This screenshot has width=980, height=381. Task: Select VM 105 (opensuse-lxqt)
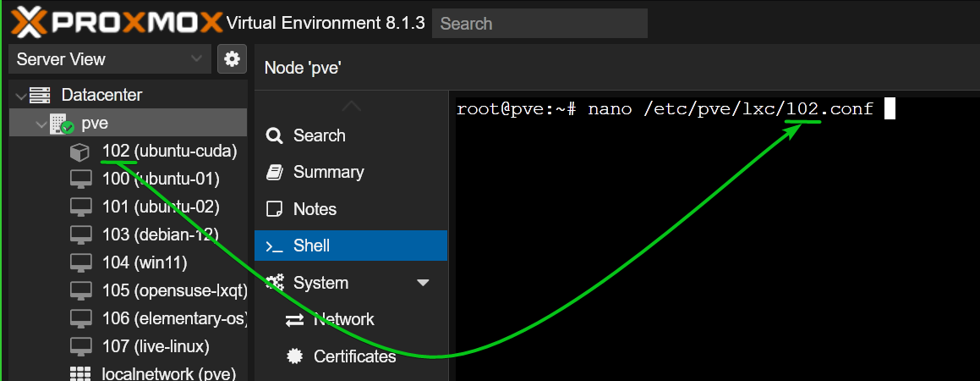174,290
